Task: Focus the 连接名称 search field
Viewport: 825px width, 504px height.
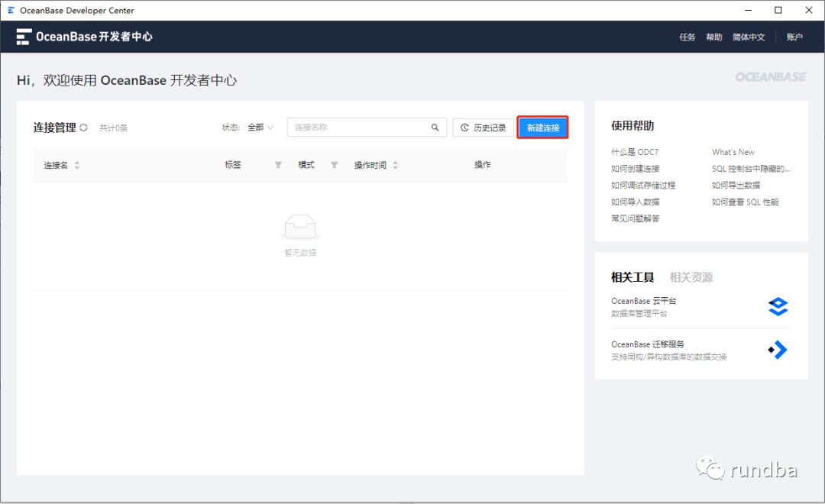Action: [x=367, y=128]
